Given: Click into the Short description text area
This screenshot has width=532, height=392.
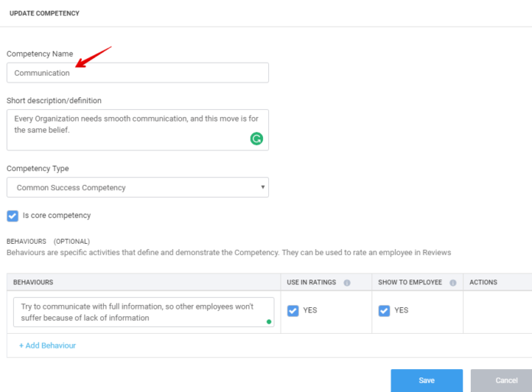Looking at the screenshot, I should (x=130, y=129).
